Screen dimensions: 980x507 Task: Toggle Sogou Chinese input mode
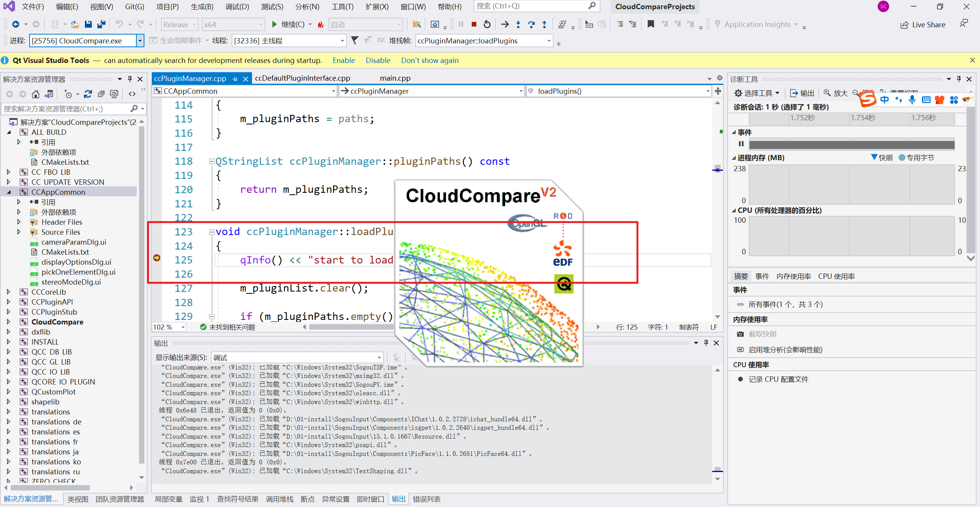884,100
